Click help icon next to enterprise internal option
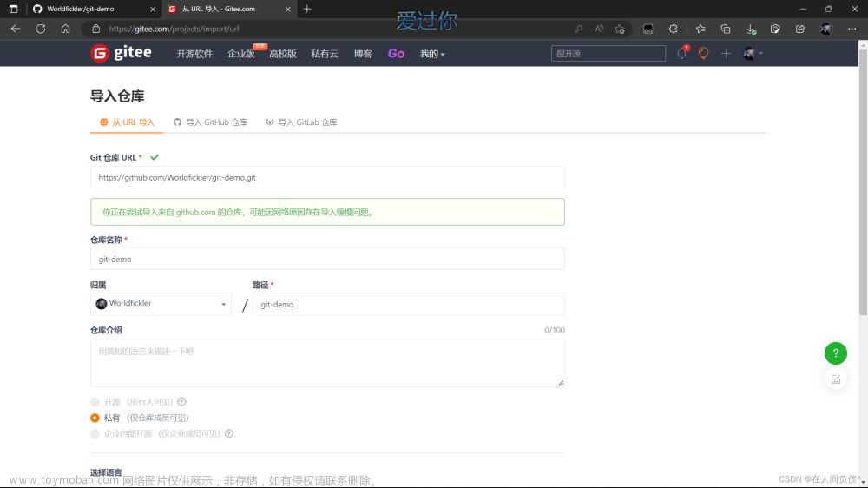The height and width of the screenshot is (488, 868). [x=229, y=433]
